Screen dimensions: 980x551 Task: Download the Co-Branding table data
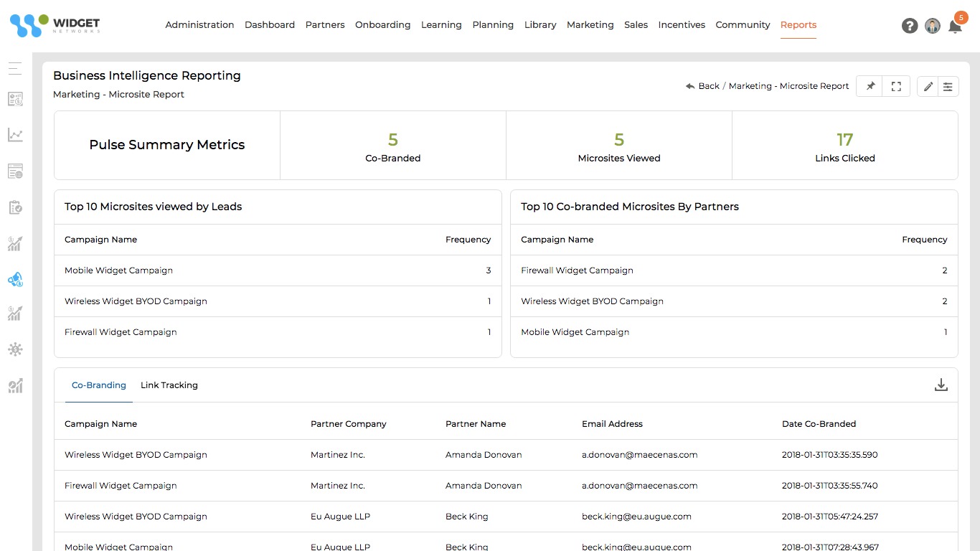click(x=941, y=385)
